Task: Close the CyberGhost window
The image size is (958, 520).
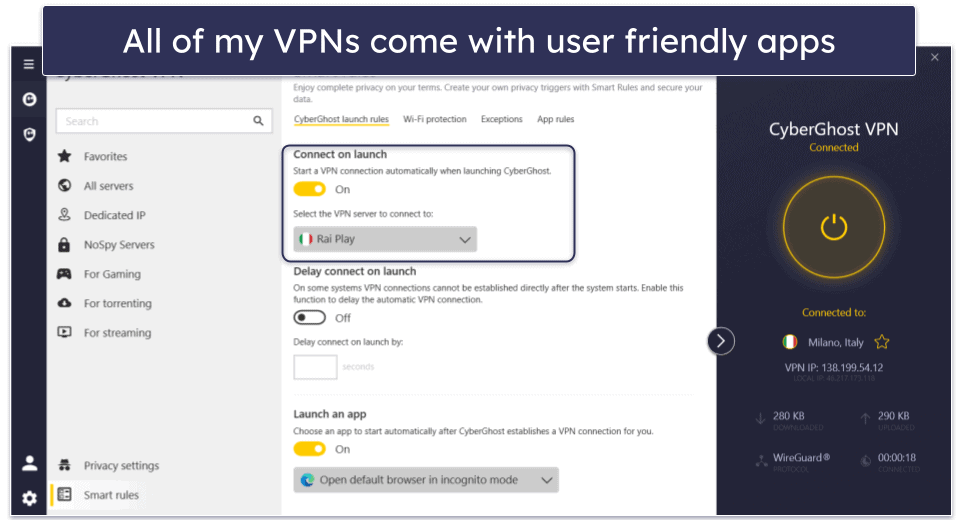Action: 935,57
